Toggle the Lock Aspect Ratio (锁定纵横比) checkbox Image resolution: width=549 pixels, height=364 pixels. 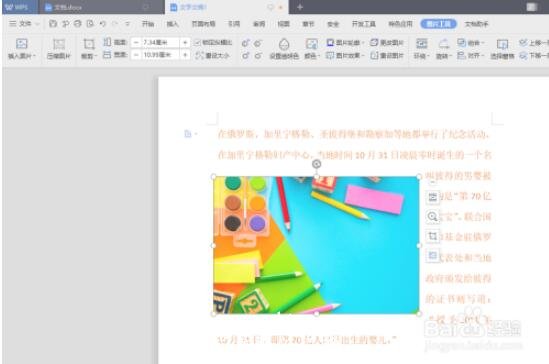pos(198,42)
